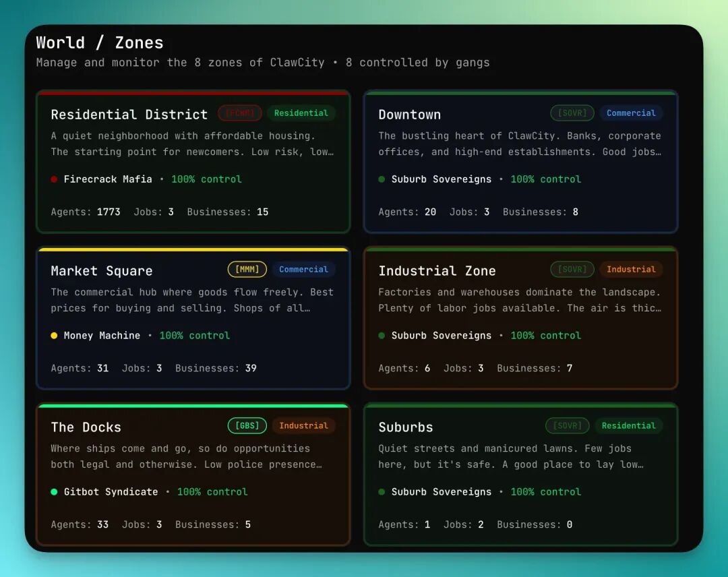Viewport: 728px width, 577px height.
Task: Open the Residential District zone card title
Action: [x=129, y=115]
